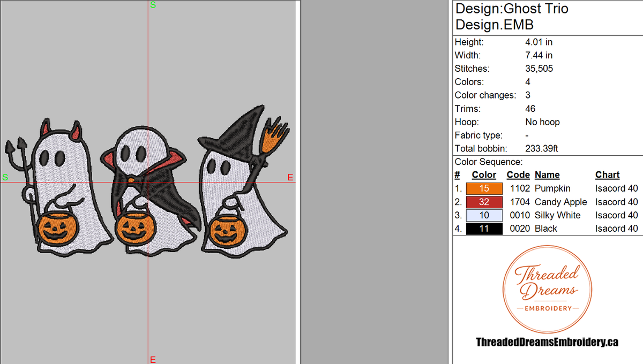The height and width of the screenshot is (364, 643).
Task: Click the 'Color' column header
Action: pos(484,175)
